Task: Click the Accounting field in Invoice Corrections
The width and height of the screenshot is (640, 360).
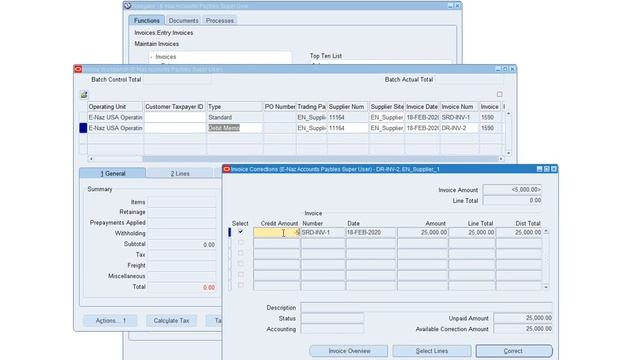Action: (x=332, y=329)
